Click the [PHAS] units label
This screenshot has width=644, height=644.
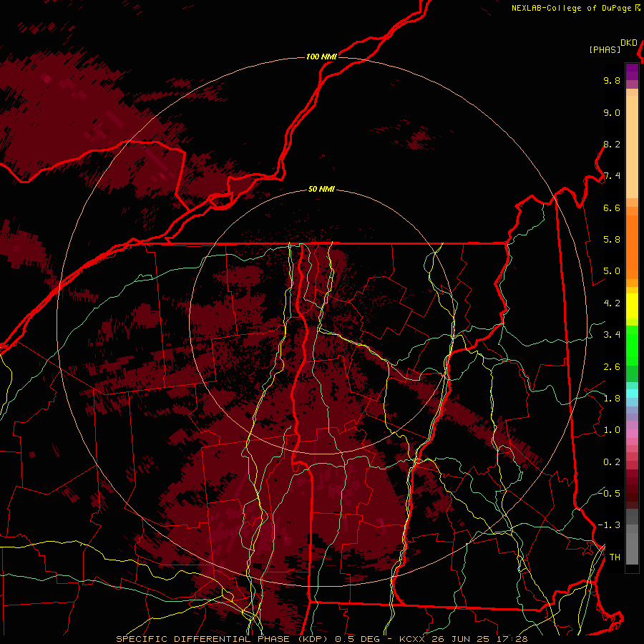tap(605, 49)
